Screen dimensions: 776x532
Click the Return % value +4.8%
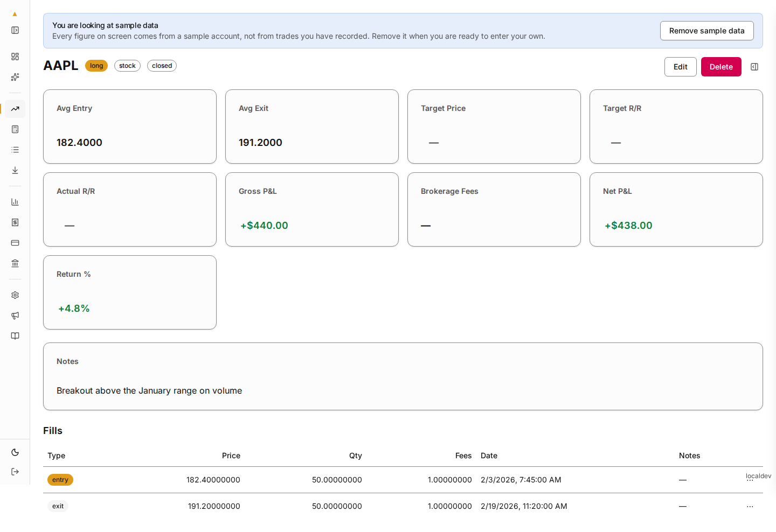pos(74,309)
